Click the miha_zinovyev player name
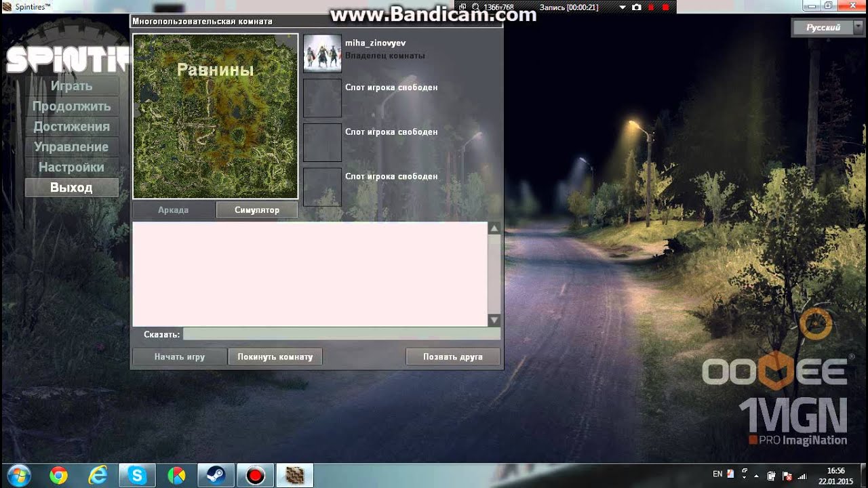Screen dimensions: 868x488 [x=375, y=43]
